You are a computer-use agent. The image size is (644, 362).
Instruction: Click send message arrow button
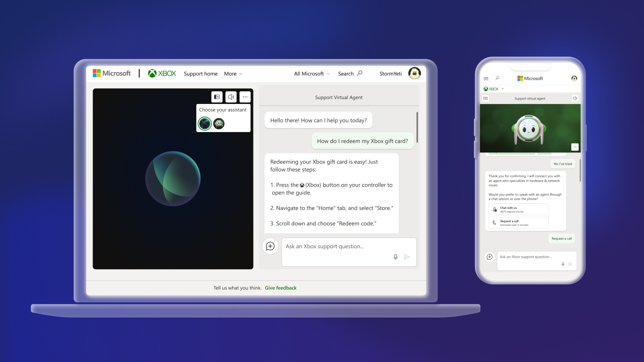407,257
